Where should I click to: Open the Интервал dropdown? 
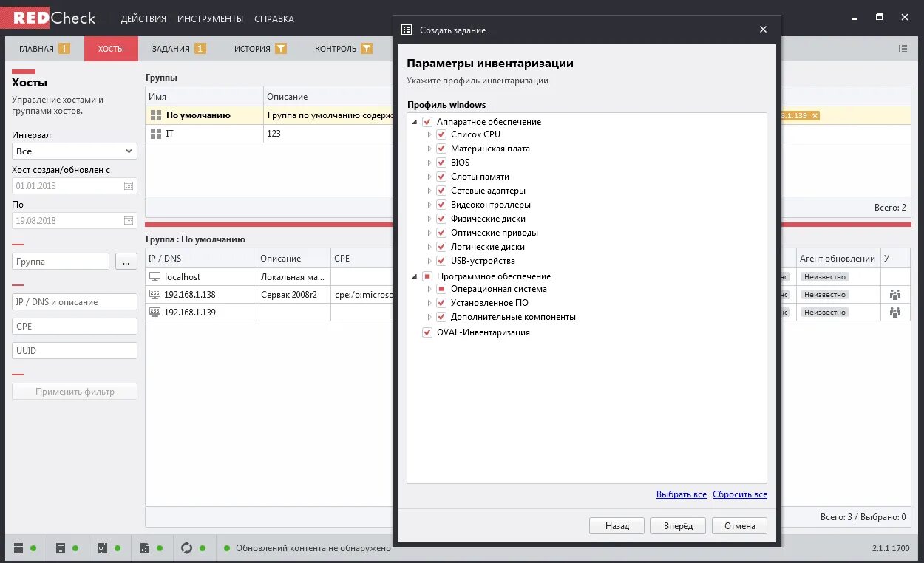[x=75, y=151]
